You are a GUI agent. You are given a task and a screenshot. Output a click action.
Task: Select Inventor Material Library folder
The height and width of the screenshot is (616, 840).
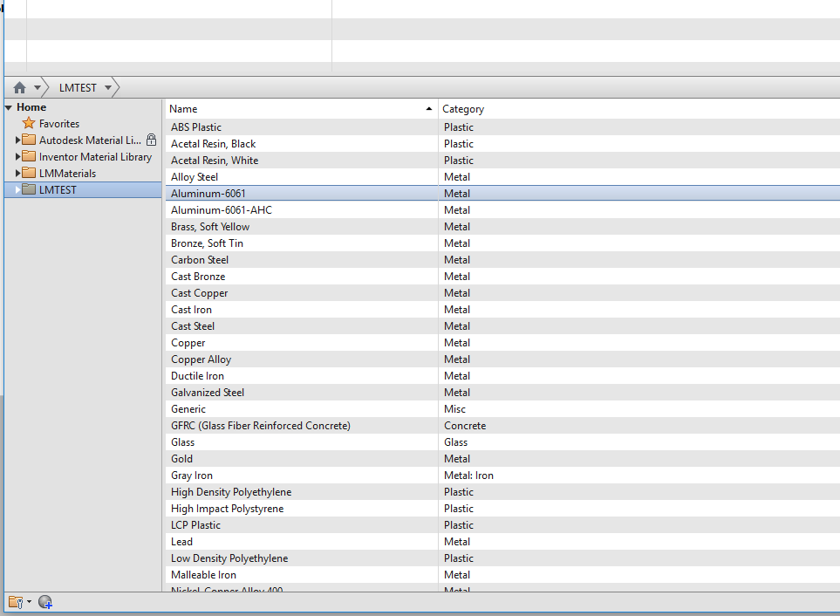coord(95,157)
